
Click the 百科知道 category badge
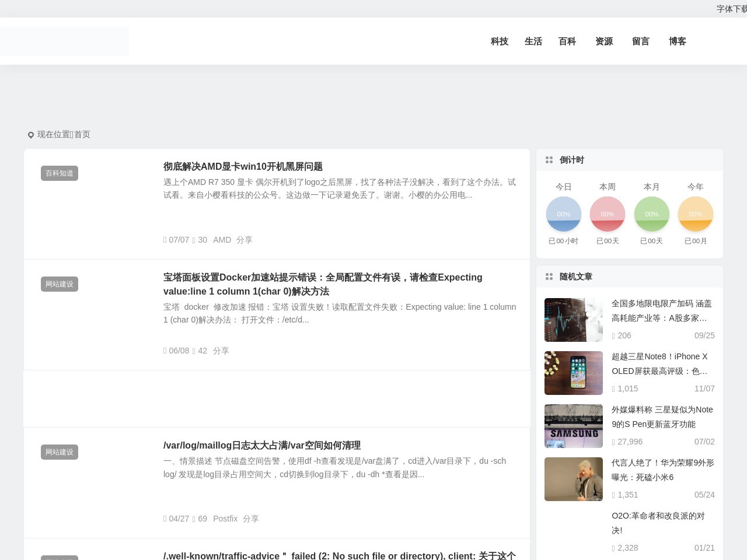[60, 173]
